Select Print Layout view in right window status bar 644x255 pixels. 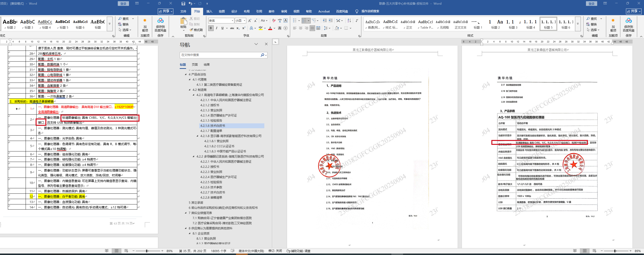coord(585,251)
